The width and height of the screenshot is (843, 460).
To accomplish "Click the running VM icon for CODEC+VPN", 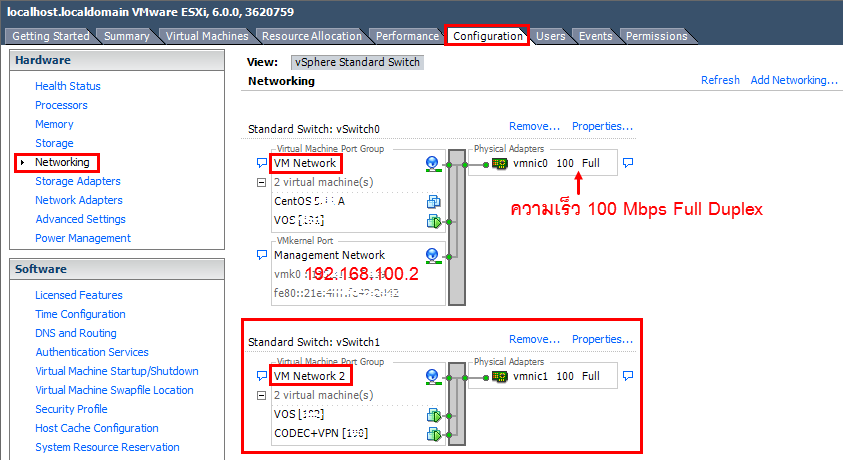I will tap(434, 434).
